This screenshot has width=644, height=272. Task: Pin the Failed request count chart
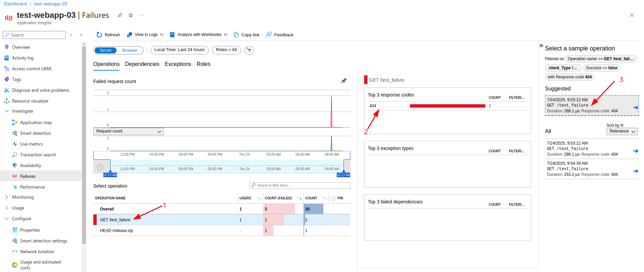pos(344,81)
